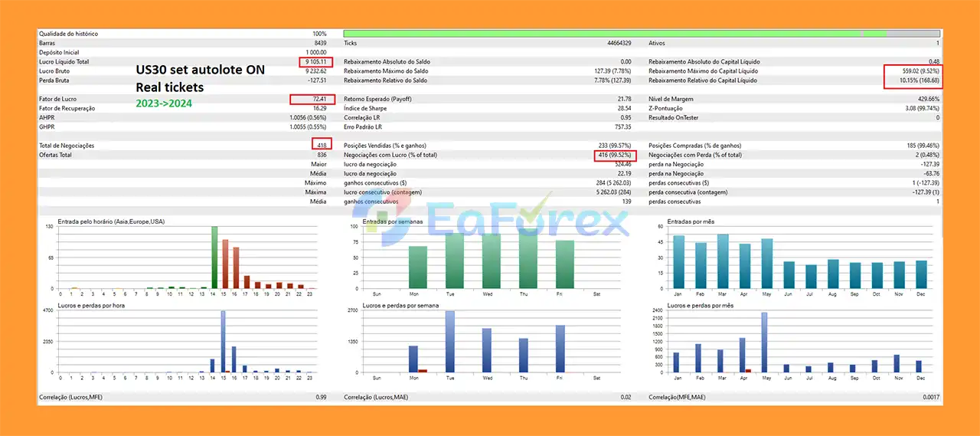
Task: Click the Índice de Sharpe value 28.54
Action: coord(623,108)
